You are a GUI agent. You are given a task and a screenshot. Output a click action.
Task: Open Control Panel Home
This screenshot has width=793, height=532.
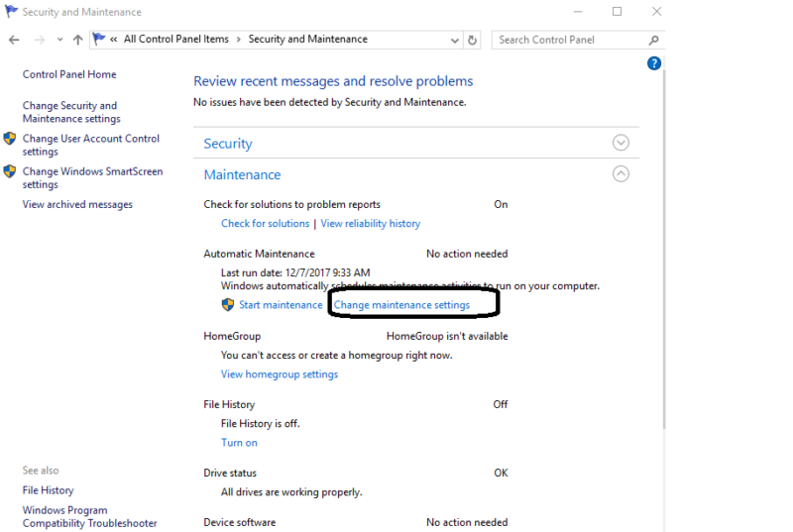pos(69,74)
